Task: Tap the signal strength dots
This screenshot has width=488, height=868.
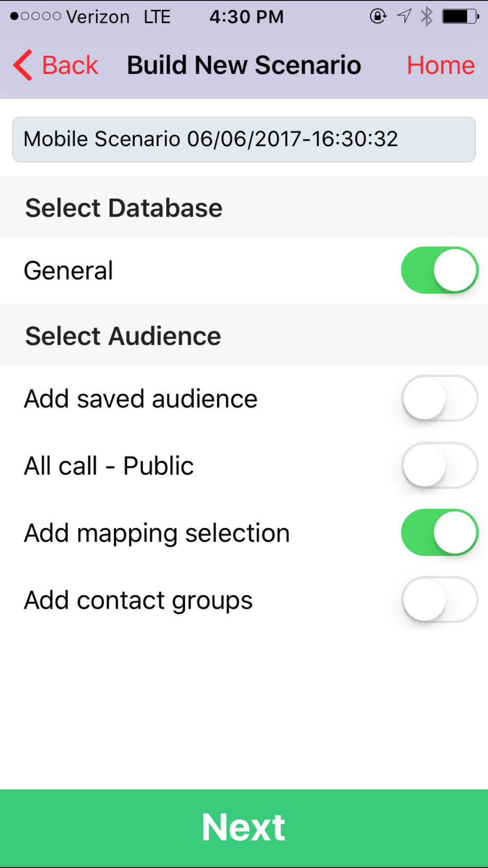Action: [x=36, y=17]
